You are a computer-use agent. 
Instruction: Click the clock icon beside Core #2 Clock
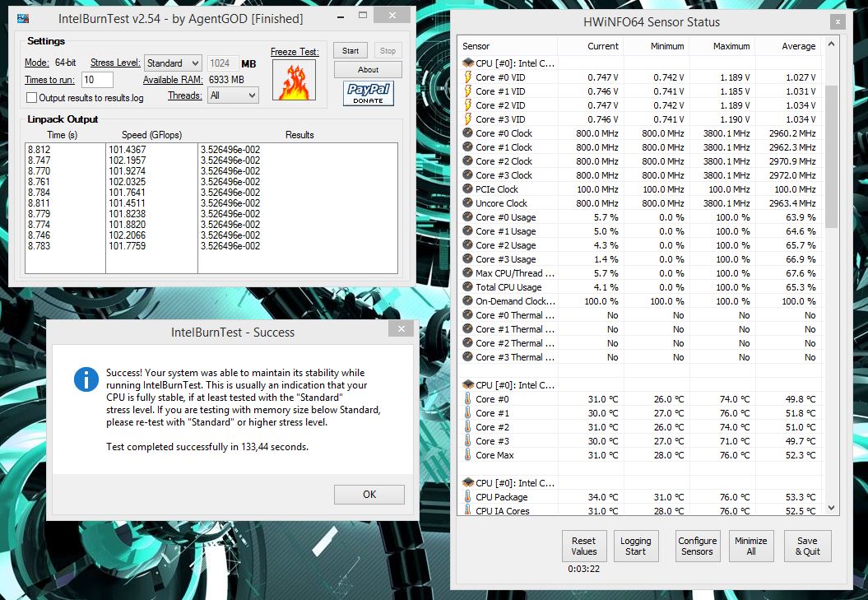(468, 161)
